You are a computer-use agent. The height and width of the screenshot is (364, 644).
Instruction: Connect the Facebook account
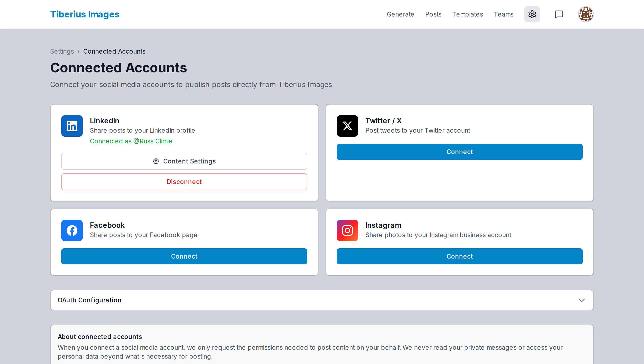(x=184, y=256)
